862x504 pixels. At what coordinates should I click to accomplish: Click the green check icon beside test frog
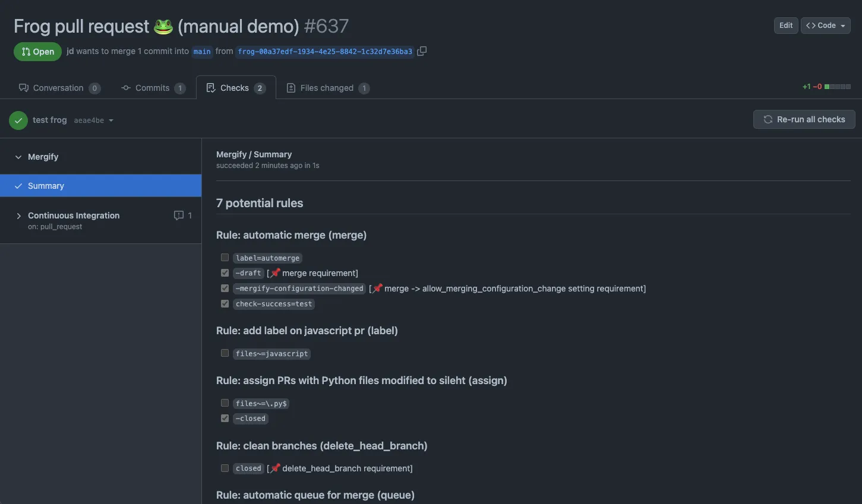(18, 120)
